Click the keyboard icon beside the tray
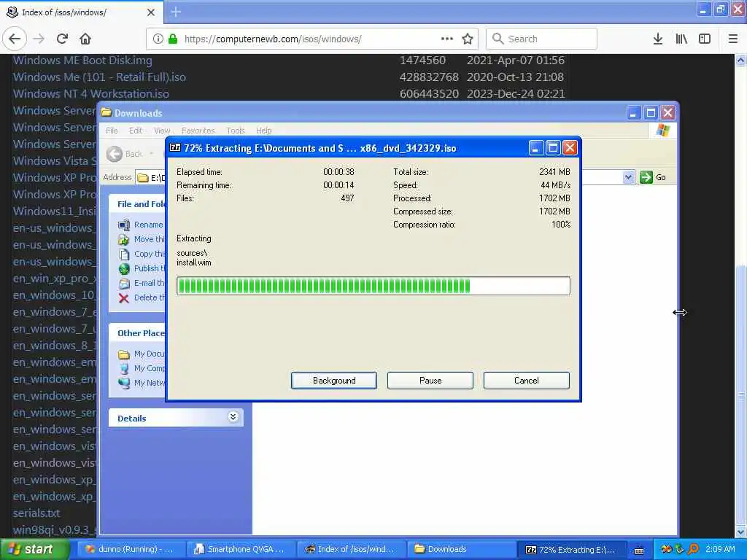This screenshot has height=560, width=747. 639,550
